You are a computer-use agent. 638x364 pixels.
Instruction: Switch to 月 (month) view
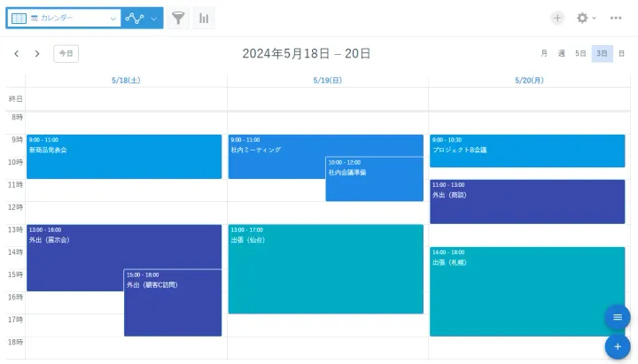(x=544, y=54)
